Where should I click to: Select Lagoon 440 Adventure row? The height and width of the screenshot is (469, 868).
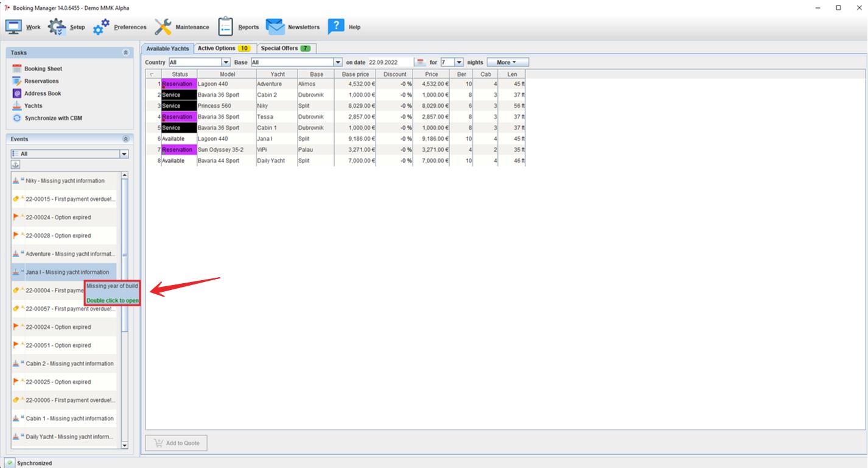[335, 84]
